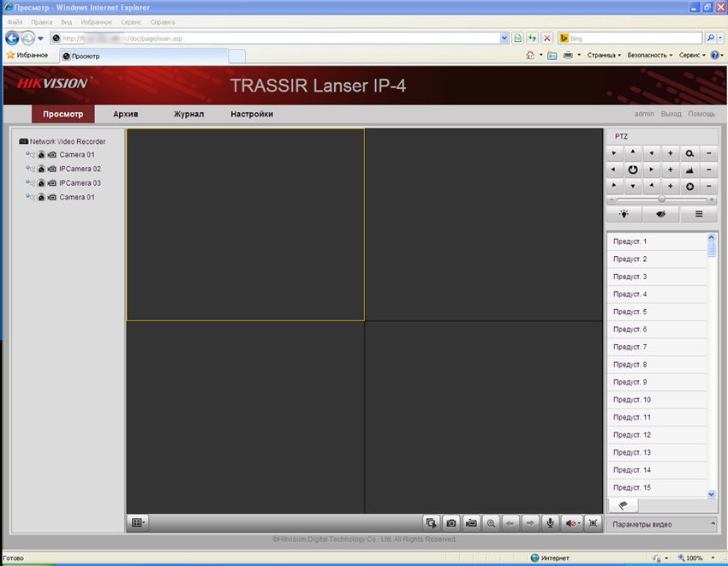Click the preset flag tab icon
Viewport: 728px width, 566px height.
(623, 505)
